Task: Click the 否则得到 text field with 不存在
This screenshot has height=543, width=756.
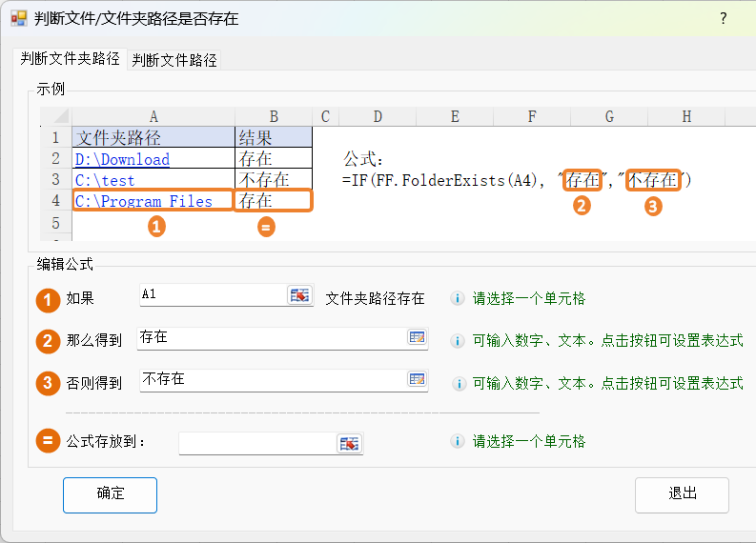Action: 271,379
